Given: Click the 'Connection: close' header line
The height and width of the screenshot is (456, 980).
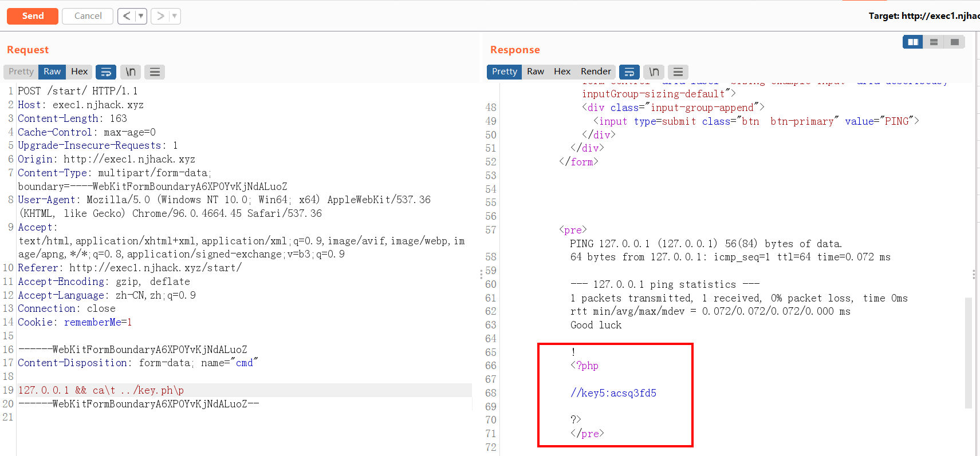Looking at the screenshot, I should (x=66, y=308).
